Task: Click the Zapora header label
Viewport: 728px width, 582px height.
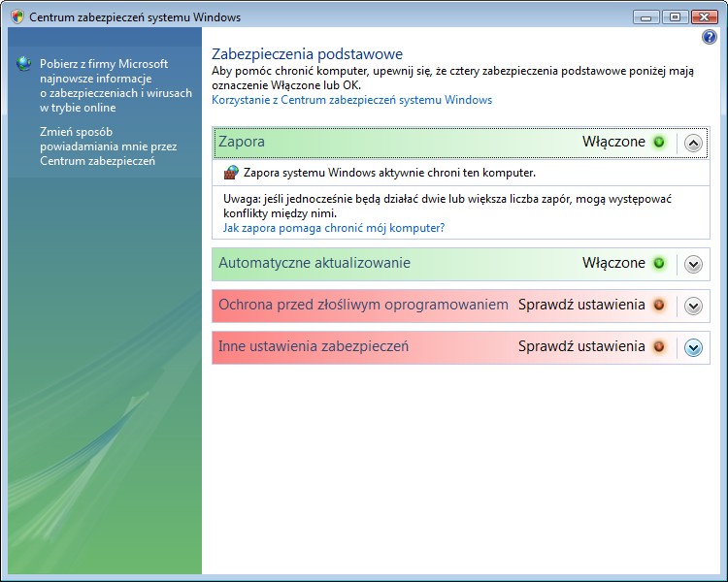Action: coord(242,142)
